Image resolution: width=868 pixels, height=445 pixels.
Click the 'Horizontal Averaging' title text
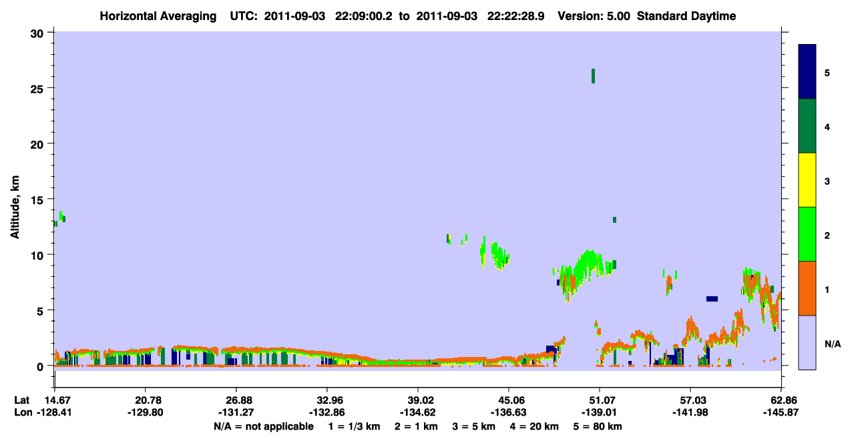click(158, 16)
